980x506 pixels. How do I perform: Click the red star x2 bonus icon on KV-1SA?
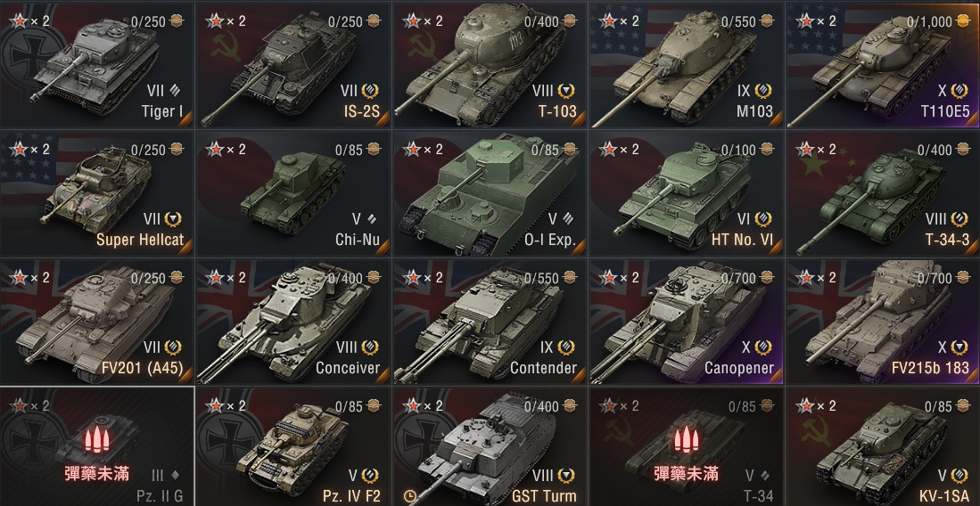tap(805, 406)
